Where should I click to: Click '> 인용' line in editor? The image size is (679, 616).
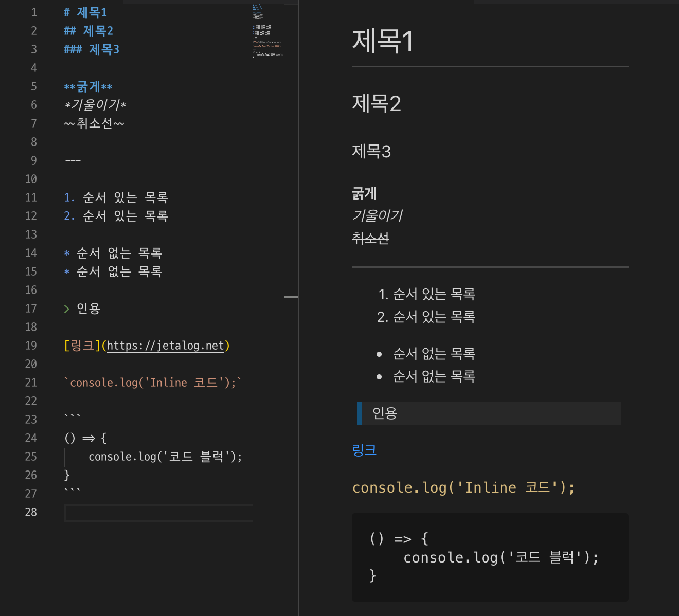pos(82,309)
